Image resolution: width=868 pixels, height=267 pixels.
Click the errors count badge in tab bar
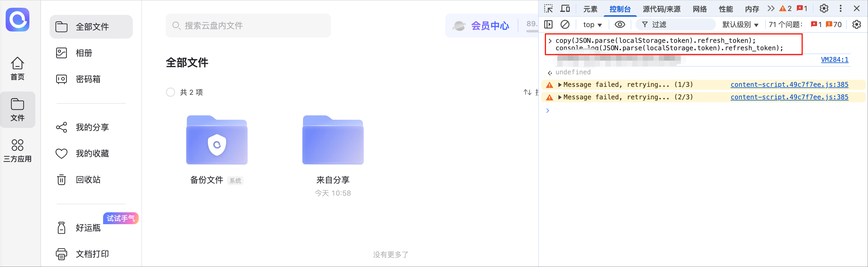tap(802, 8)
